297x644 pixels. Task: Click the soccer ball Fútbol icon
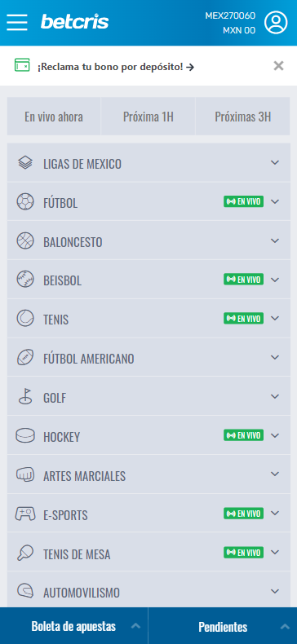25,202
